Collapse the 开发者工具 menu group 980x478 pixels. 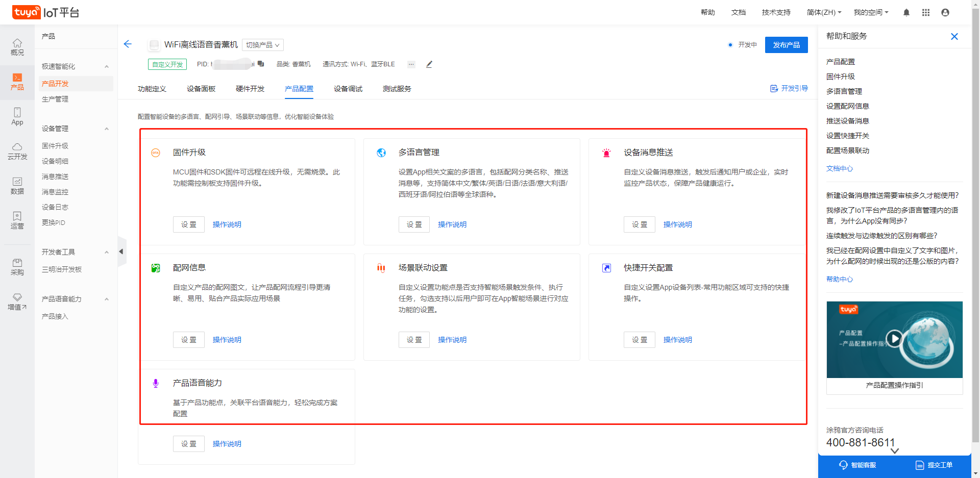coord(107,252)
